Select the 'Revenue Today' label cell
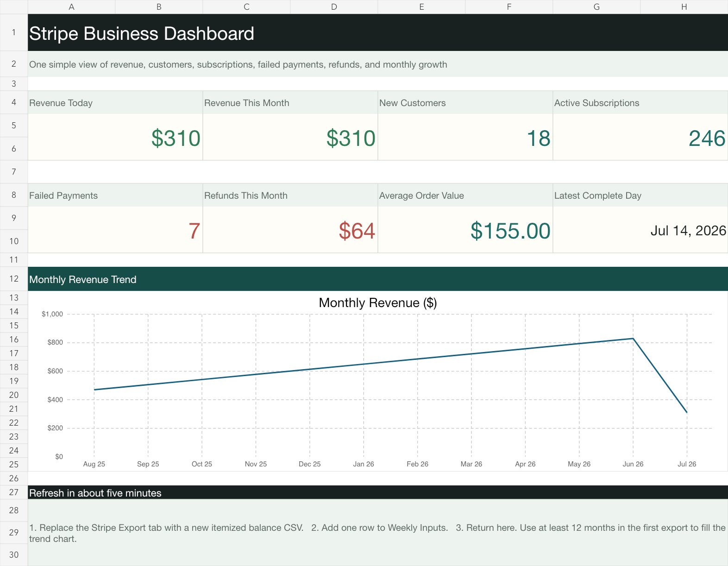Viewport: 728px width, 566px height. pos(115,102)
